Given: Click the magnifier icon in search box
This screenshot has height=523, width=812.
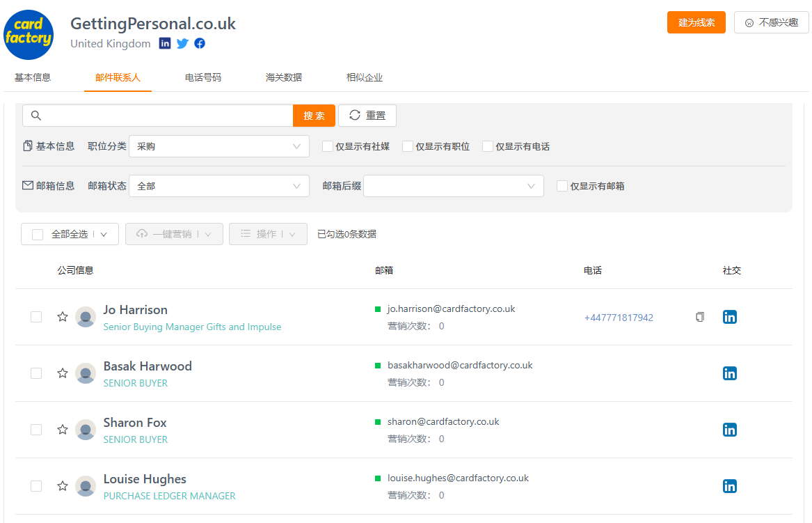Looking at the screenshot, I should (x=35, y=116).
